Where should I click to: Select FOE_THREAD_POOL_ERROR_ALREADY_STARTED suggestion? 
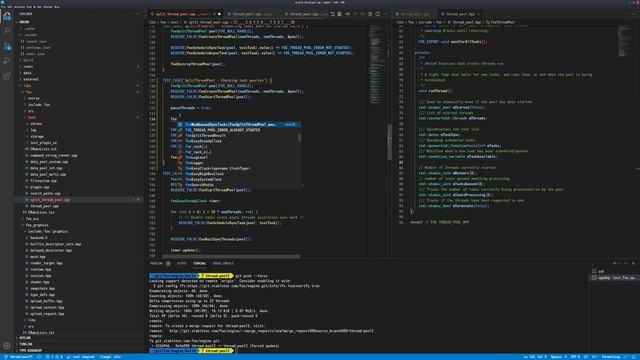pos(239,130)
